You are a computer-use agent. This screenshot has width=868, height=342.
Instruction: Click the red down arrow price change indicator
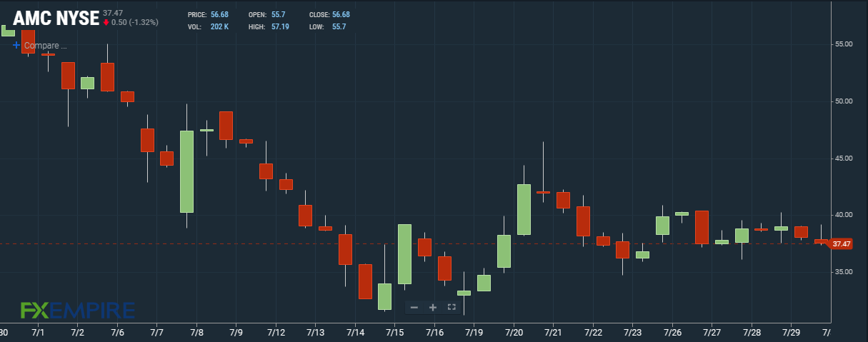pos(106,22)
